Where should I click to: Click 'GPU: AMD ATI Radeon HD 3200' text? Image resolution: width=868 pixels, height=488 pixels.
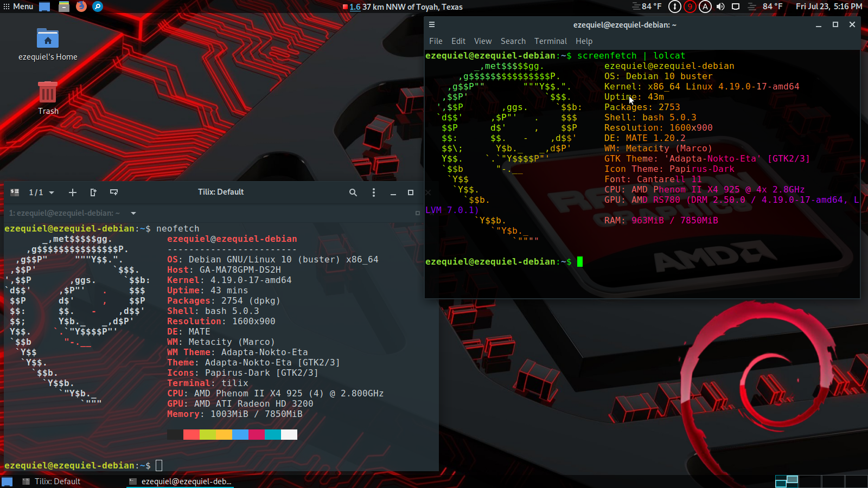(x=240, y=404)
